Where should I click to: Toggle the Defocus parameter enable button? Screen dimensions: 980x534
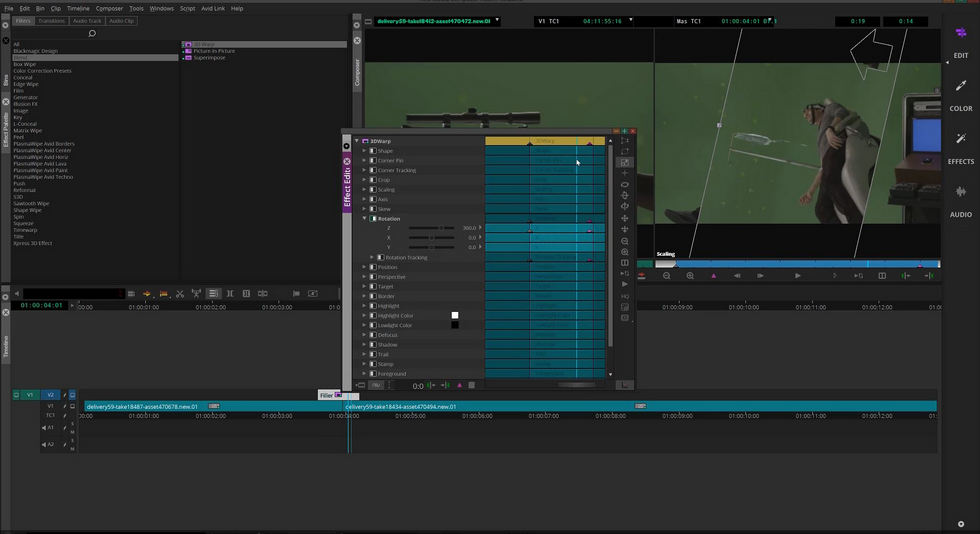[373, 335]
